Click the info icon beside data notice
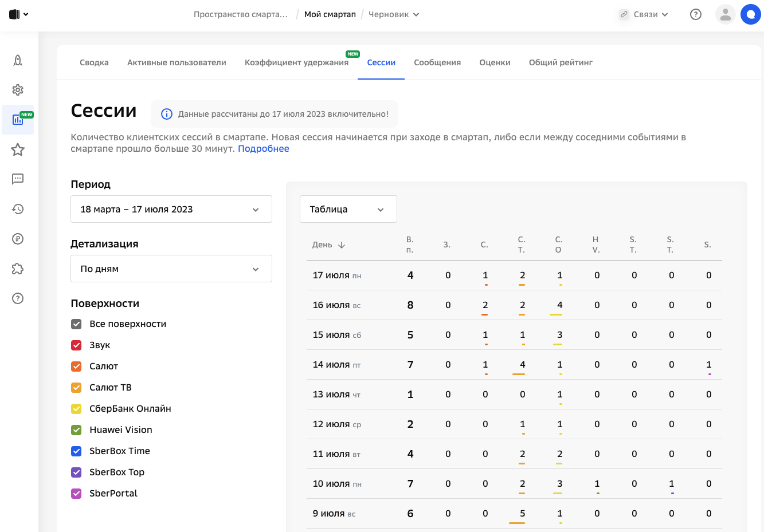Image resolution: width=764 pixels, height=532 pixels. click(x=167, y=114)
